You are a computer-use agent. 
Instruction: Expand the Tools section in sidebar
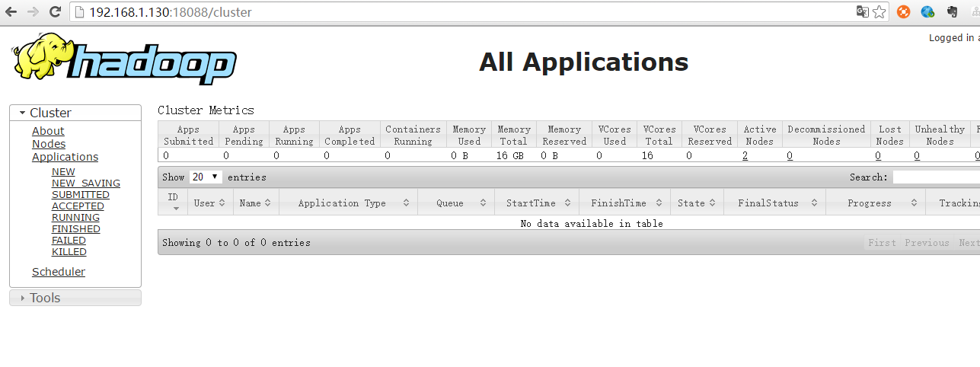75,298
